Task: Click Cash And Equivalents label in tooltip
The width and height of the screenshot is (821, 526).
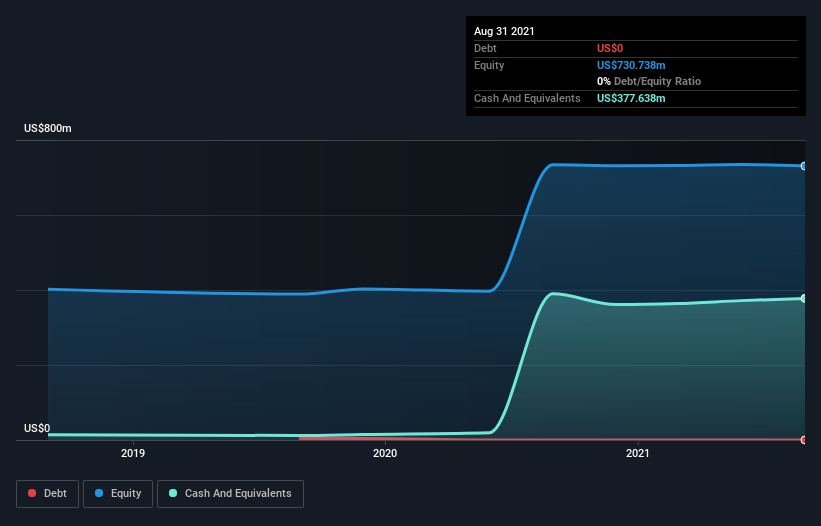Action: point(527,98)
